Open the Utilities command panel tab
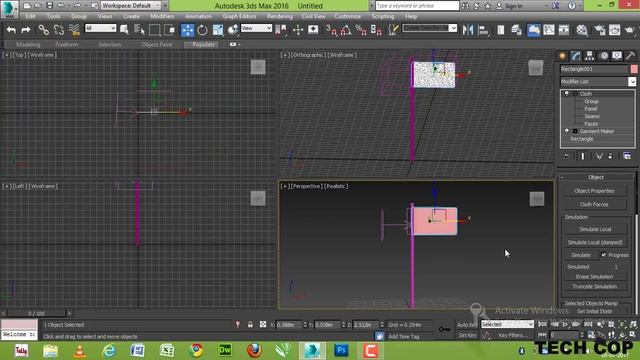This screenshot has width=640, height=360. click(630, 56)
